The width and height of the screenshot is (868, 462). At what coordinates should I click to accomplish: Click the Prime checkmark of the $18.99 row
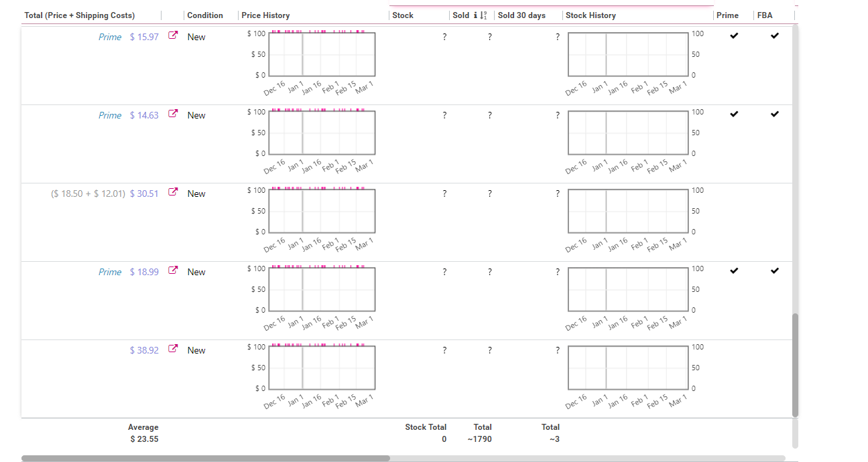[x=733, y=271]
